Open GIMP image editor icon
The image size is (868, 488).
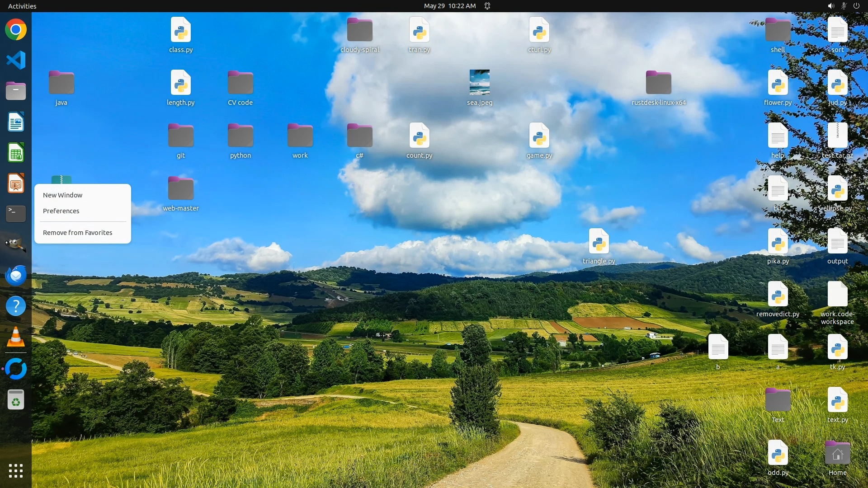16,244
